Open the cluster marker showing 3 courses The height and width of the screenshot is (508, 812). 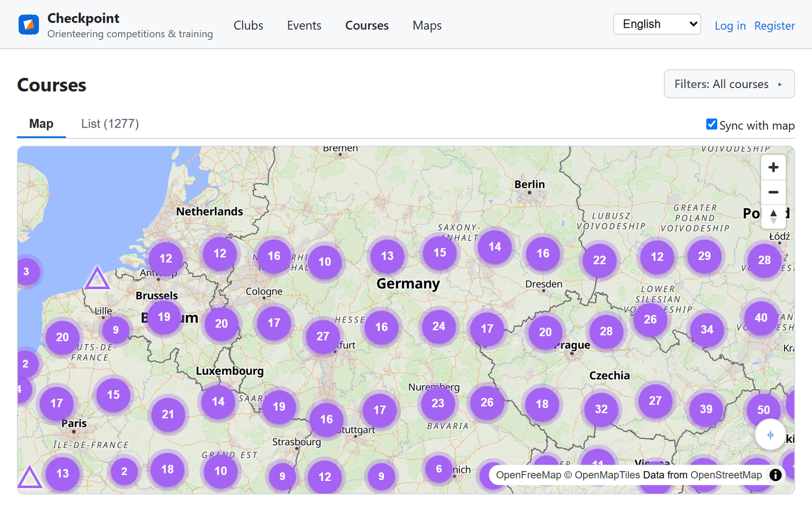click(x=26, y=271)
